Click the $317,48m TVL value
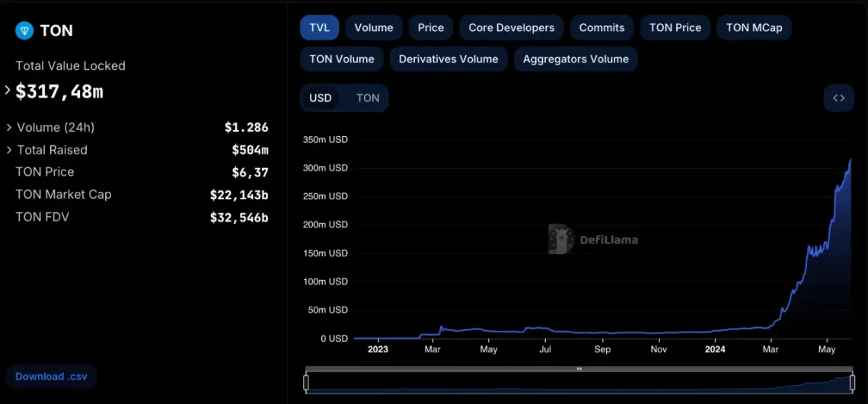 (x=59, y=92)
